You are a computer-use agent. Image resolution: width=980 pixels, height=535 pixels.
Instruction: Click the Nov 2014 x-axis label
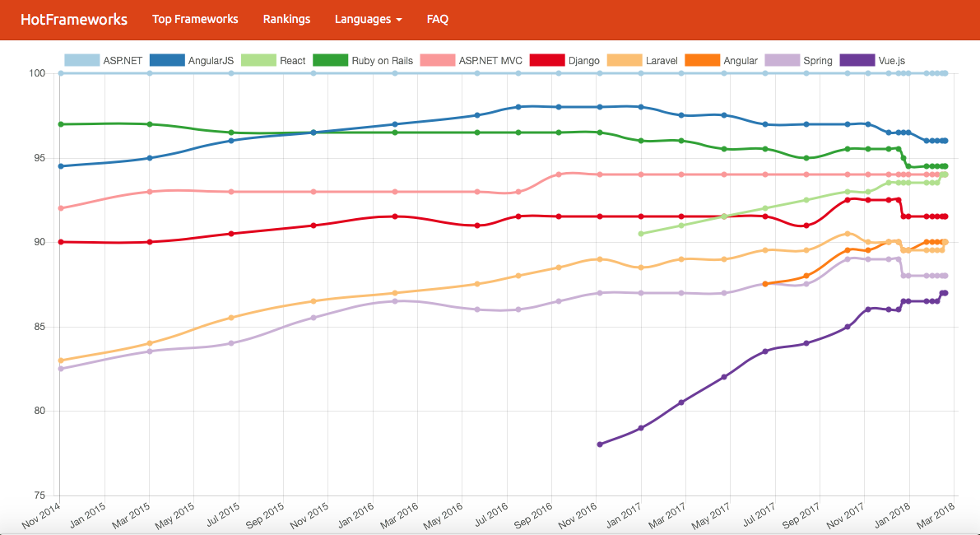click(42, 515)
